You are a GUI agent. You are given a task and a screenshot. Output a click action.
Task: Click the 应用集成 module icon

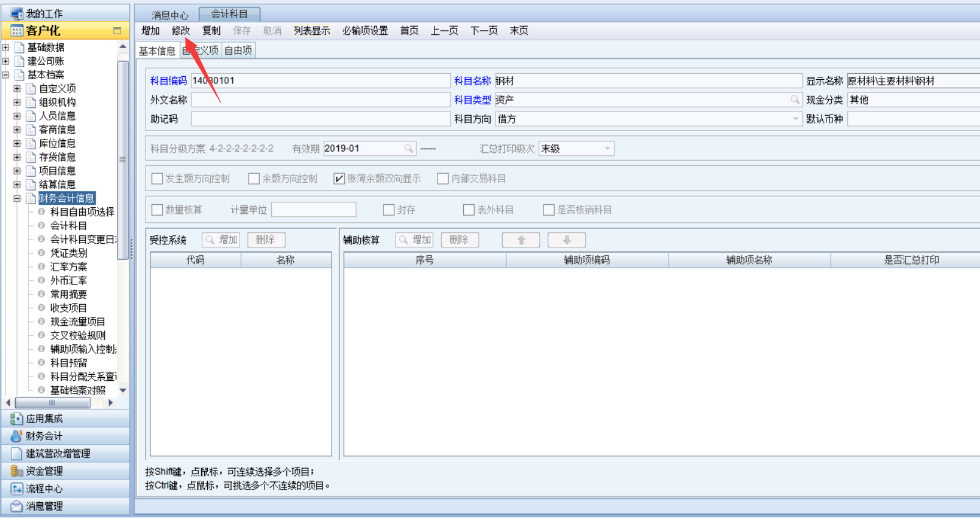[x=16, y=419]
